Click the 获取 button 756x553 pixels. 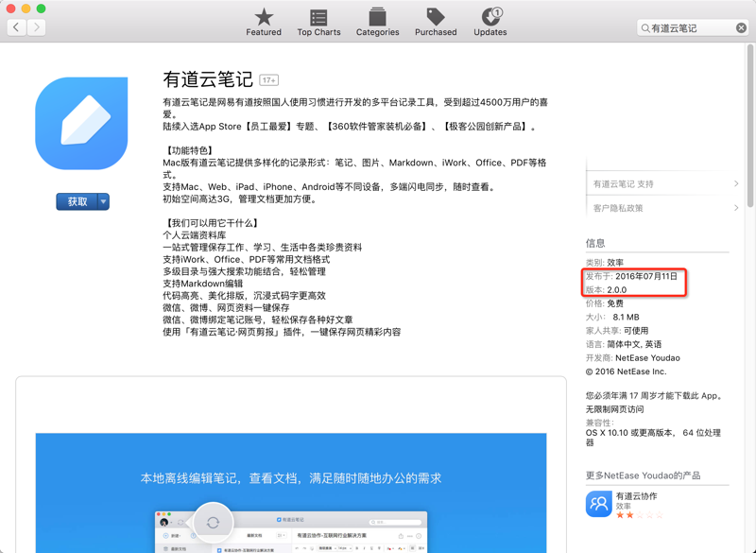pos(77,201)
